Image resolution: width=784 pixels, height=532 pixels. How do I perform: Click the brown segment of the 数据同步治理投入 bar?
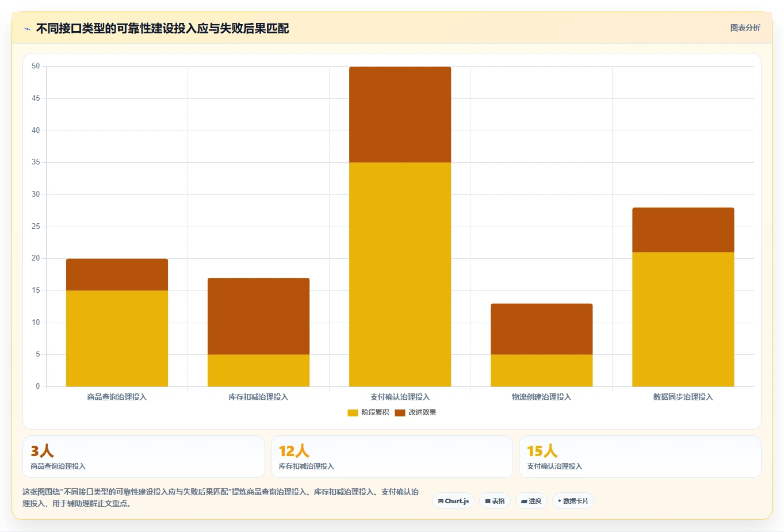click(683, 230)
